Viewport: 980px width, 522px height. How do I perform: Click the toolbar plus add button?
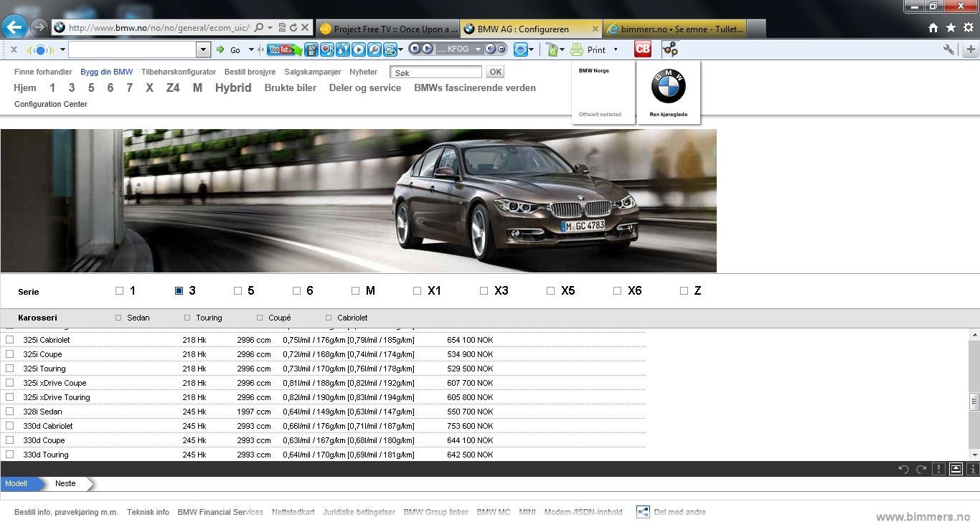tap(971, 49)
